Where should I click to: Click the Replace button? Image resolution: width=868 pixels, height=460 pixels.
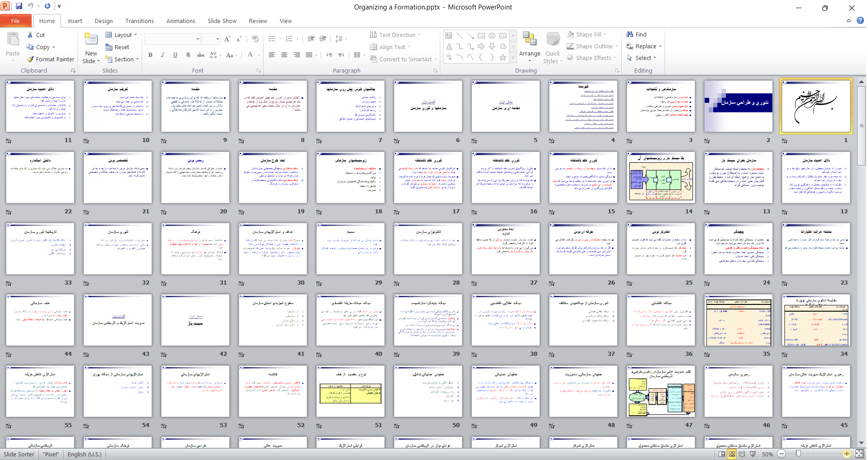644,46
